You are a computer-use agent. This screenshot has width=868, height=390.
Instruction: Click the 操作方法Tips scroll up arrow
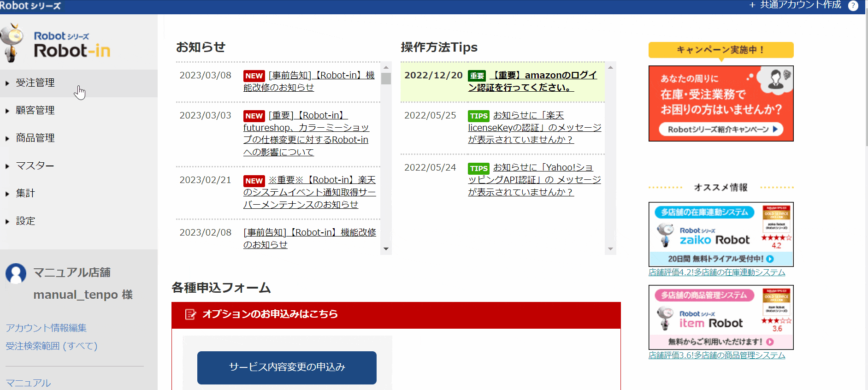point(610,67)
